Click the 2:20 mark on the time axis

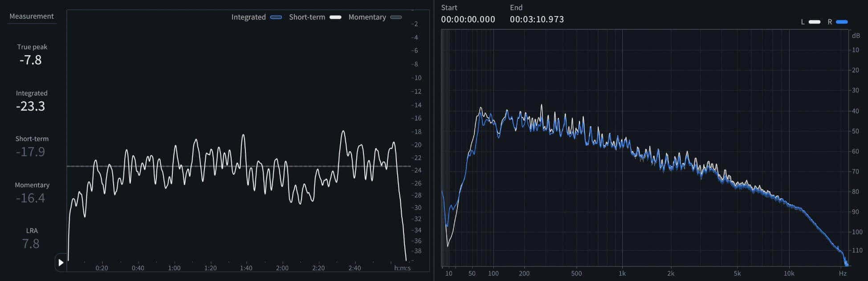pos(318,268)
